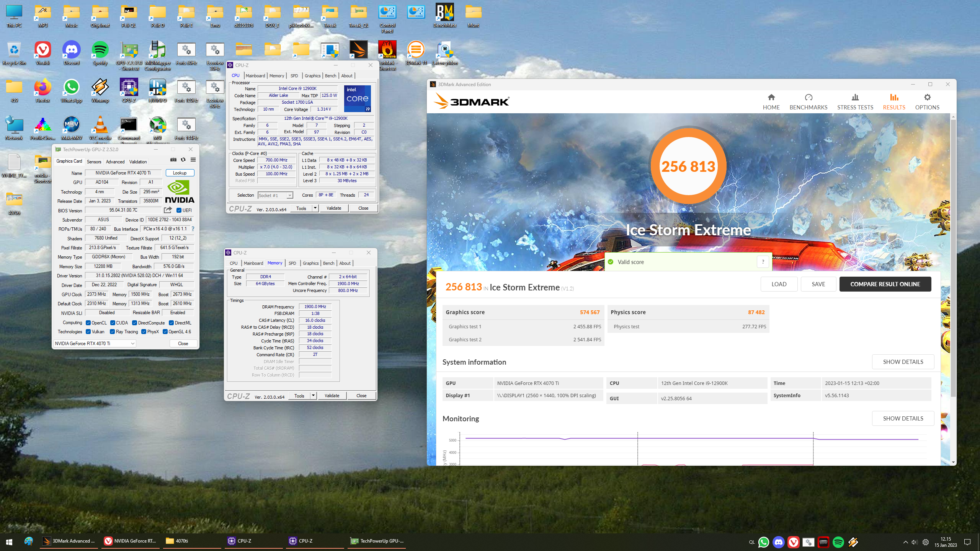Open Firefox desktop shortcut

click(x=43, y=91)
